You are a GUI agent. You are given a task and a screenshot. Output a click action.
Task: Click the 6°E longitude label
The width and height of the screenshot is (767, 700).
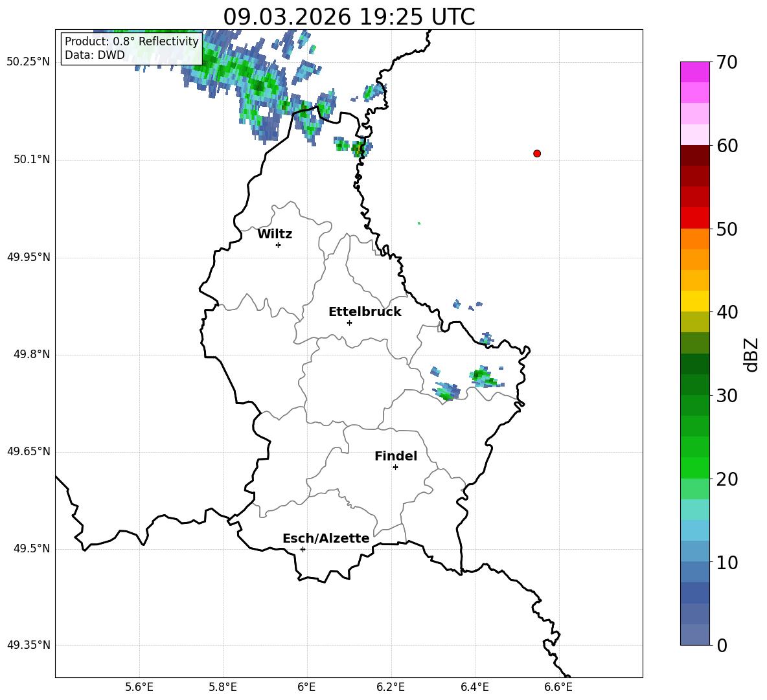pos(306,687)
